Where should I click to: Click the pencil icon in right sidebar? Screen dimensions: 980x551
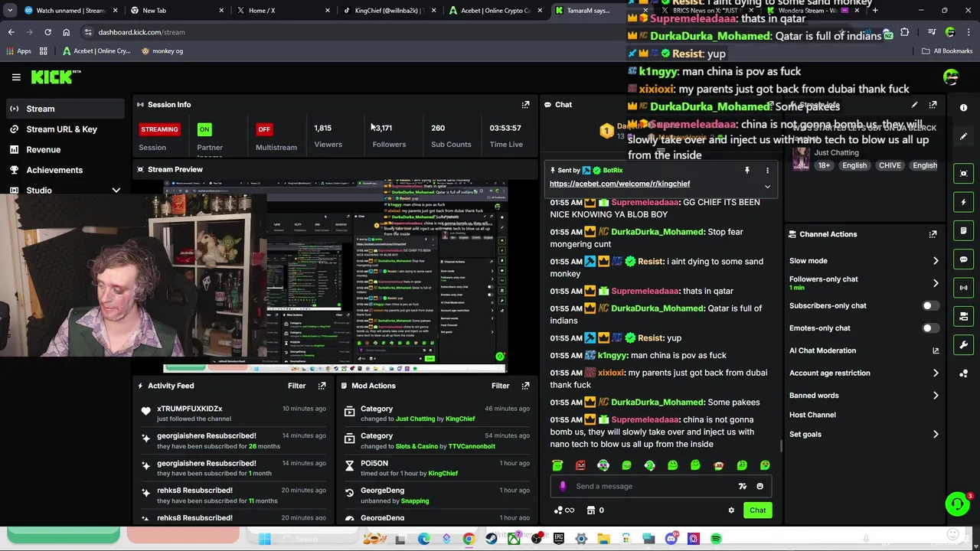pyautogui.click(x=964, y=136)
